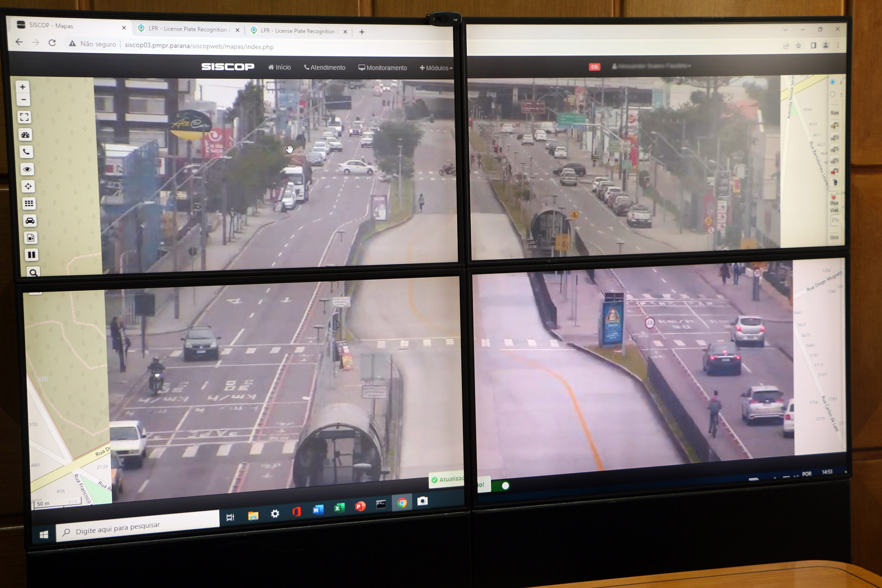Open PowerPoint from taskbar
This screenshot has height=588, width=882.
coord(360,506)
